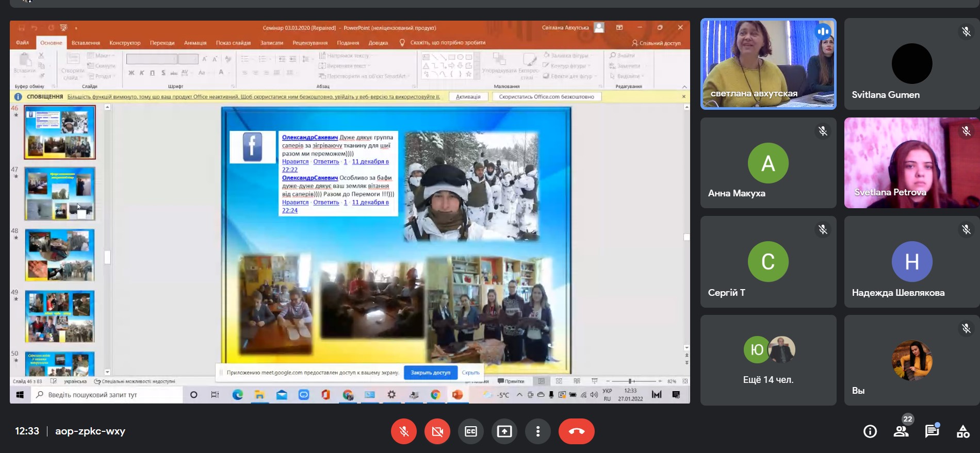Turn on the camera toggle
Image resolution: width=980 pixels, height=453 pixels.
coord(437,431)
